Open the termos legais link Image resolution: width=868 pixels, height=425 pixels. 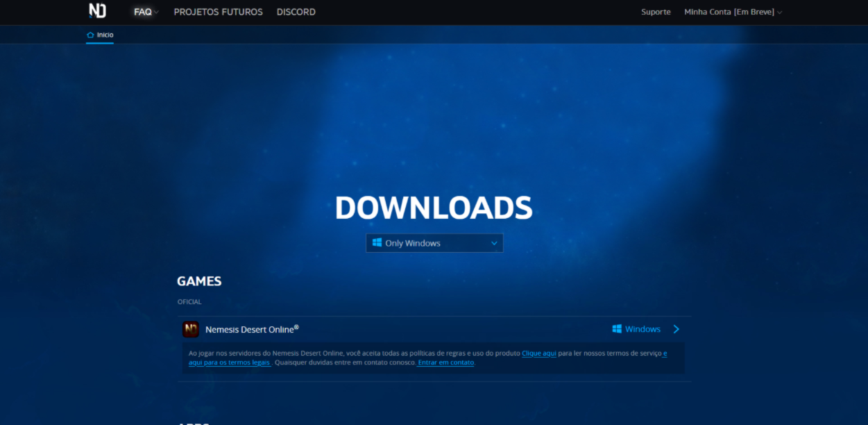230,362
